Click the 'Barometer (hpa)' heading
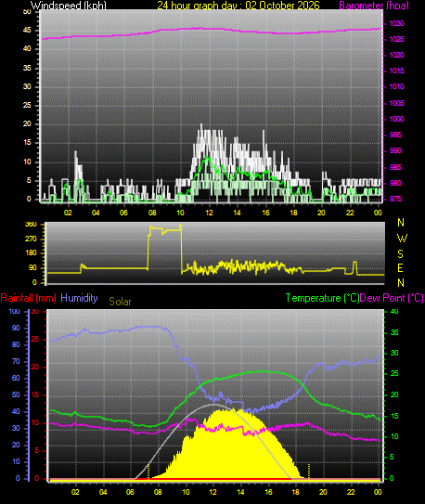 coord(374,6)
